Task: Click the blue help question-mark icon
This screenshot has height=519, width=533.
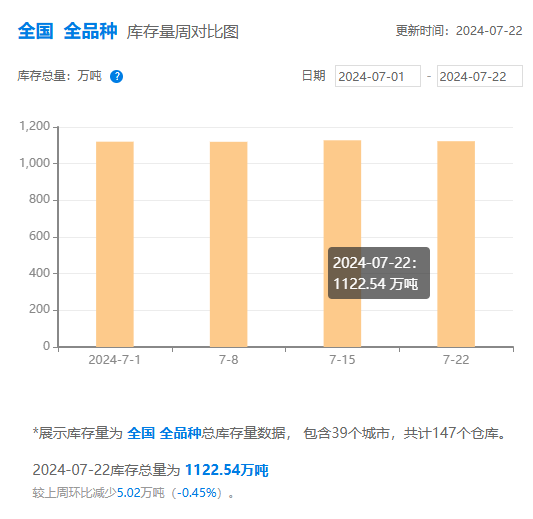Action: click(x=116, y=76)
